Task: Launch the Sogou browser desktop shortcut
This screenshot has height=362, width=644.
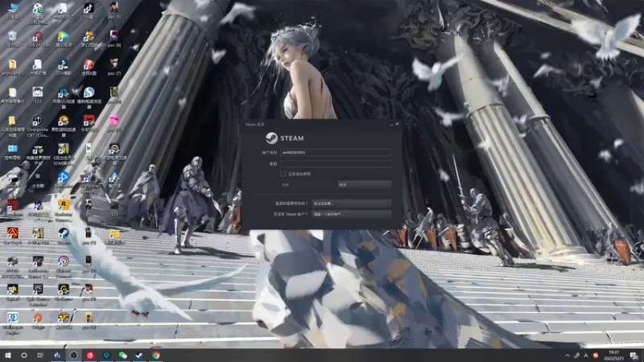Action: [x=89, y=97]
